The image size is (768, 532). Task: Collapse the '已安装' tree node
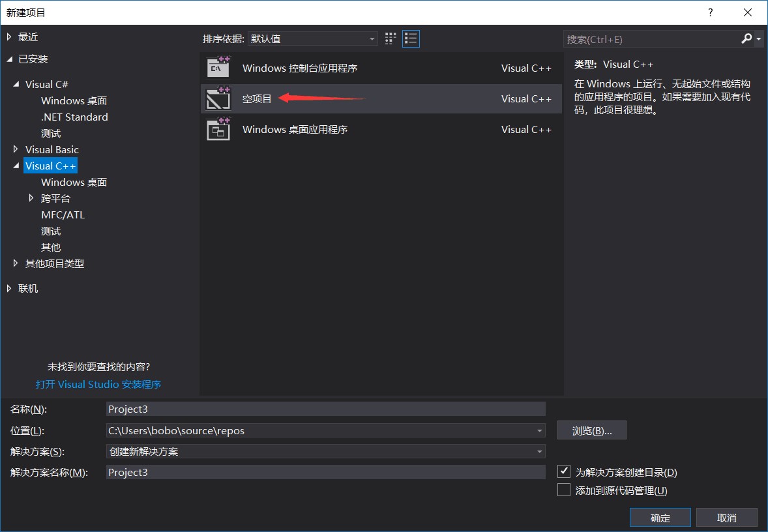tap(9, 59)
